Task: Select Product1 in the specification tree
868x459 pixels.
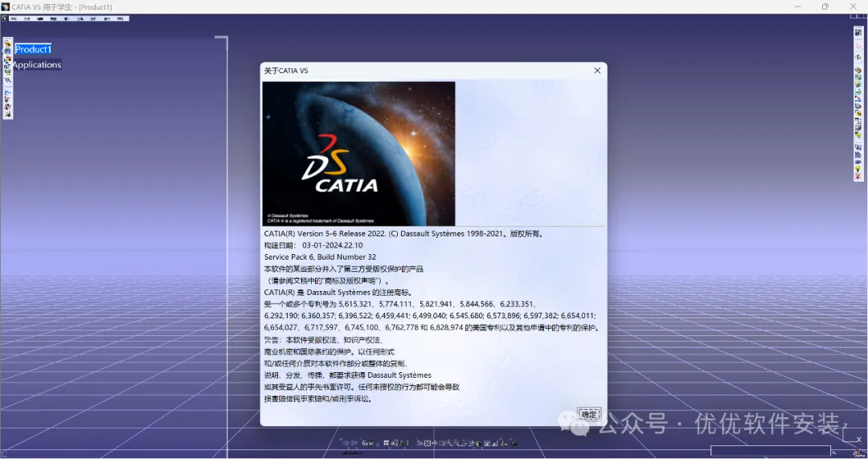Action: click(33, 49)
